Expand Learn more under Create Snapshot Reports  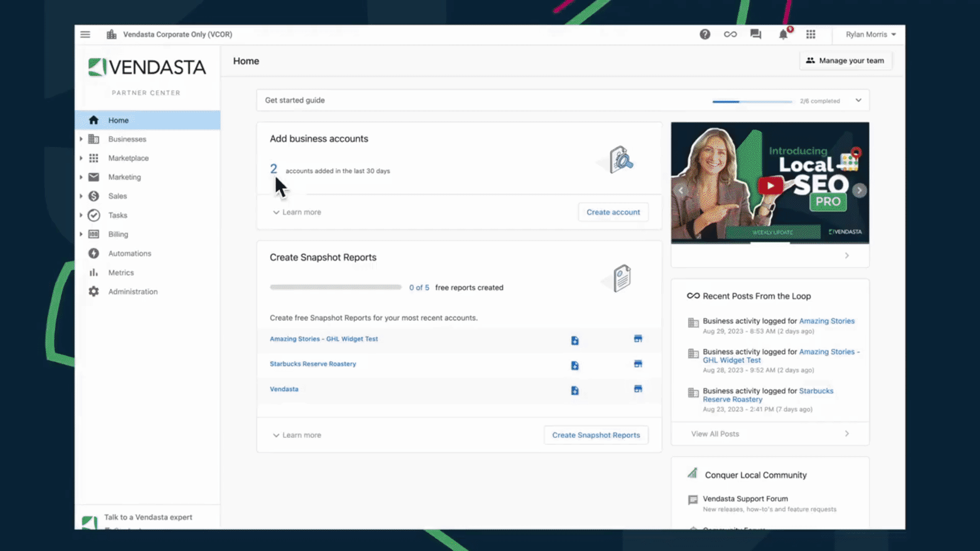(x=297, y=435)
